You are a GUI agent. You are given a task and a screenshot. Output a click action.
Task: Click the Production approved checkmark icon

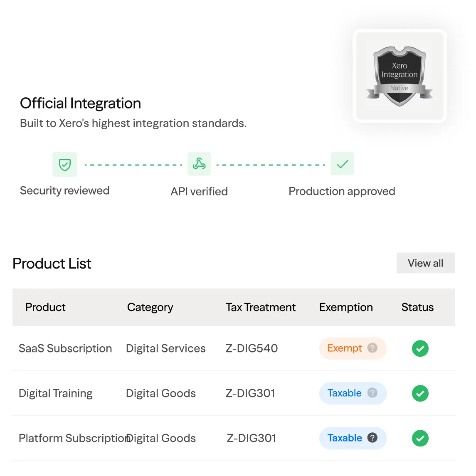click(x=342, y=164)
